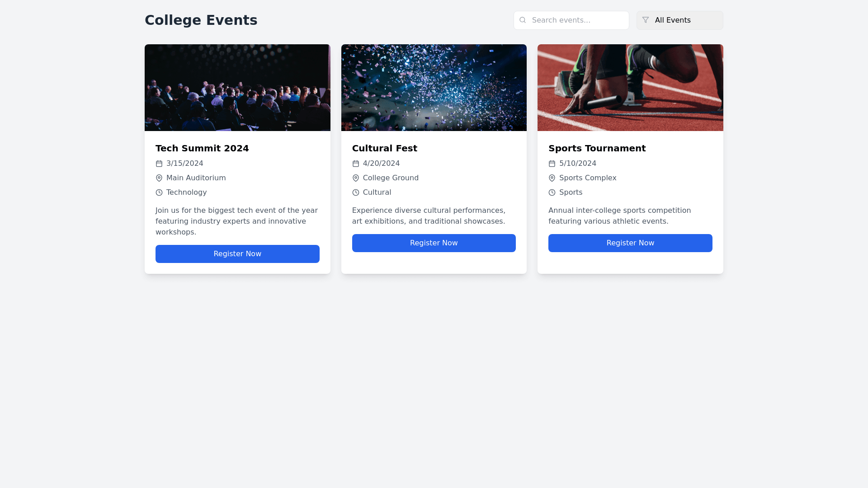Register for Tech Summit 2024
Viewport: 868px width, 488px height.
tap(237, 254)
